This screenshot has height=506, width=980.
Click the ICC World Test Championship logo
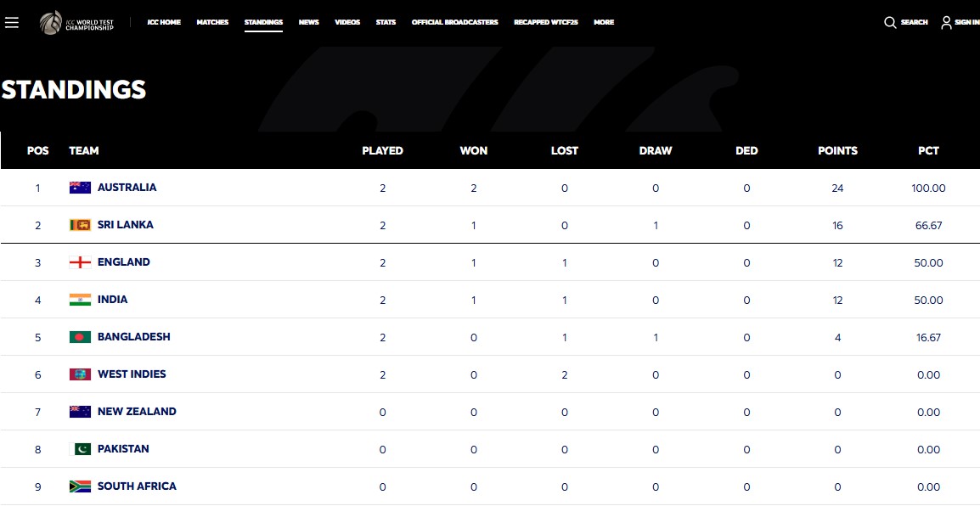(x=76, y=22)
